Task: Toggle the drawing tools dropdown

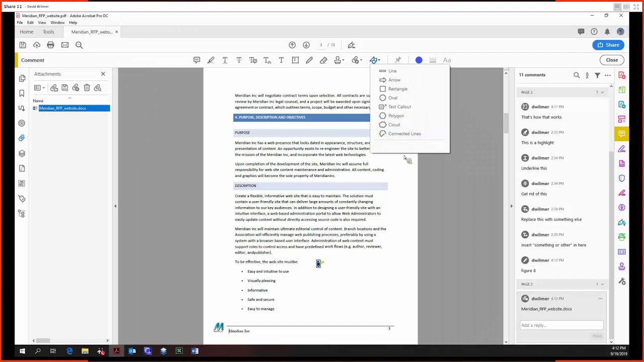Action: point(375,60)
